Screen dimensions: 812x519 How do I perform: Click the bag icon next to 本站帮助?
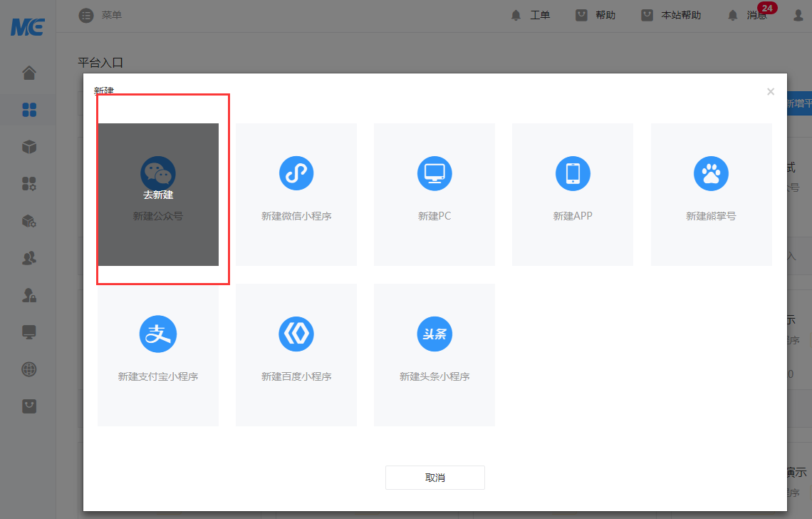[x=647, y=16]
